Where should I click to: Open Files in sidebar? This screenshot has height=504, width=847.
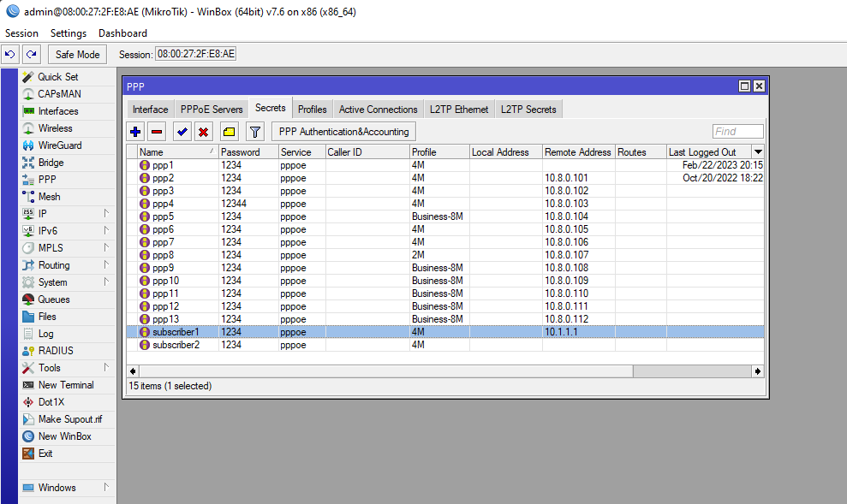(x=68, y=317)
